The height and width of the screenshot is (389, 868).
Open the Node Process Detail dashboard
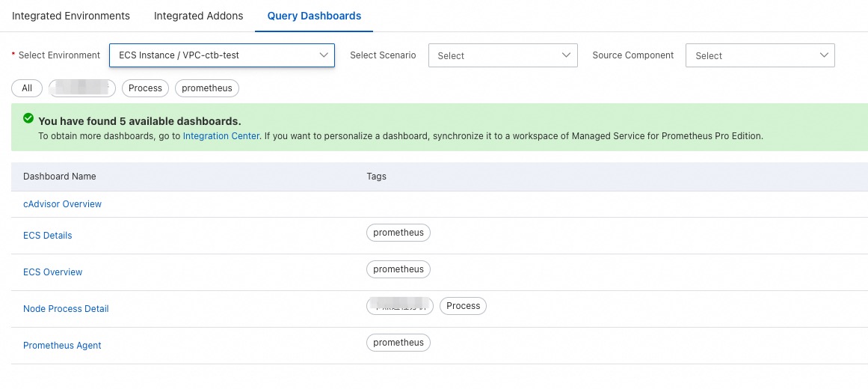tap(66, 309)
